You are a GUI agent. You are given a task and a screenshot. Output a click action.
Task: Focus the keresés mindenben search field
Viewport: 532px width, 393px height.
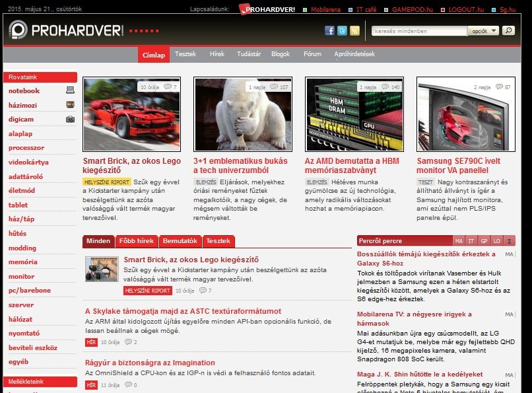(x=419, y=31)
